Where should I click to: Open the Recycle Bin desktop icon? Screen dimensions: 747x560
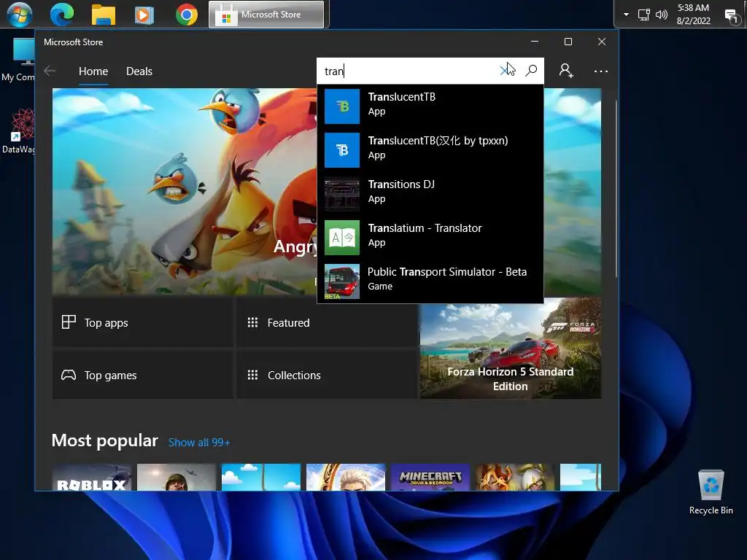click(711, 492)
